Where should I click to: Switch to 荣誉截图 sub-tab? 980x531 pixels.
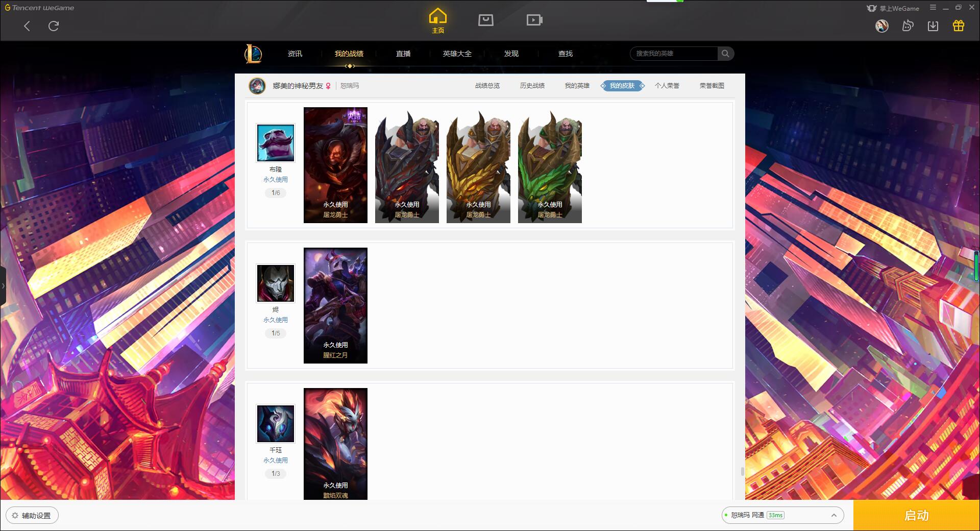tap(712, 86)
